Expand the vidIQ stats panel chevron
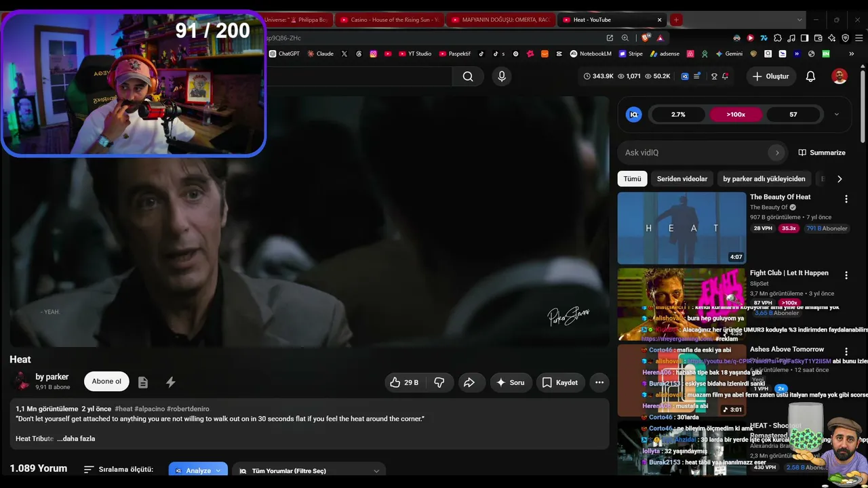 tap(836, 115)
